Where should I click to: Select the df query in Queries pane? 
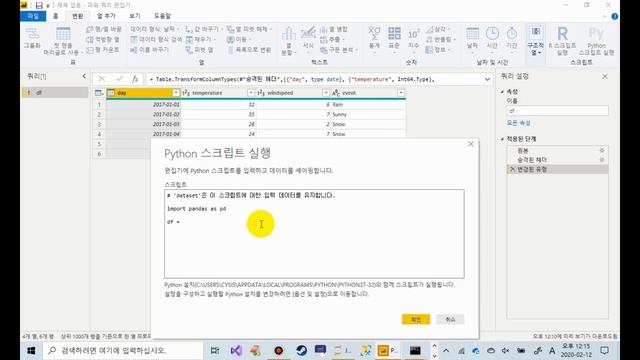coord(55,93)
